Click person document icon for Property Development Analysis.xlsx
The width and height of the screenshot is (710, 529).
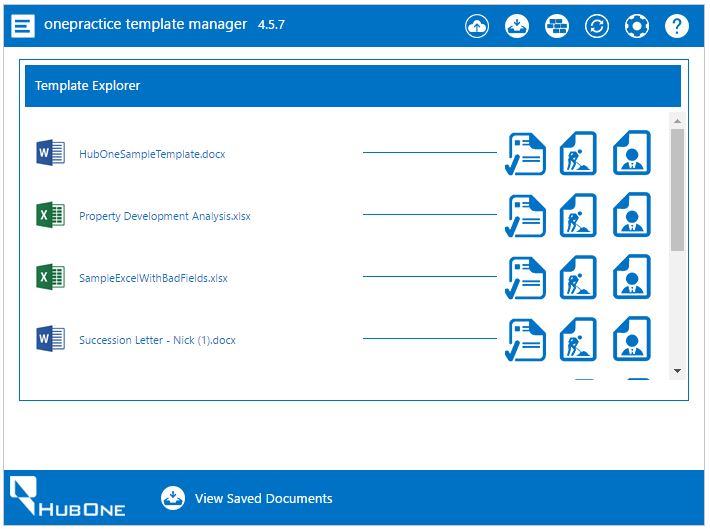point(632,215)
